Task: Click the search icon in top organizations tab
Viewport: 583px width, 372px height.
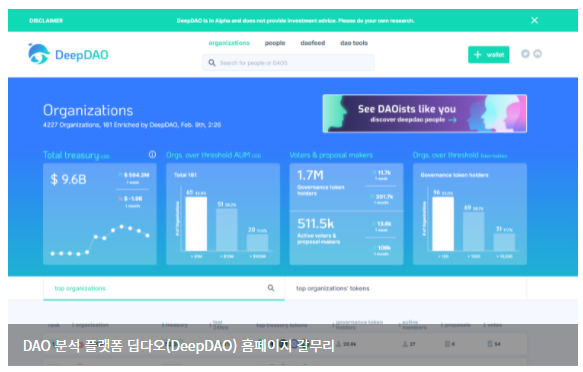Action: (x=271, y=288)
